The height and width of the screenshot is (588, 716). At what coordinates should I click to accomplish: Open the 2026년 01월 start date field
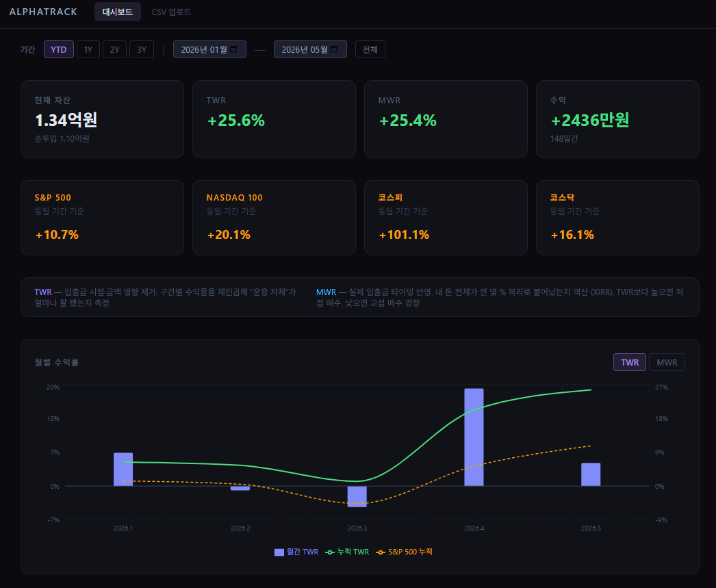point(209,49)
